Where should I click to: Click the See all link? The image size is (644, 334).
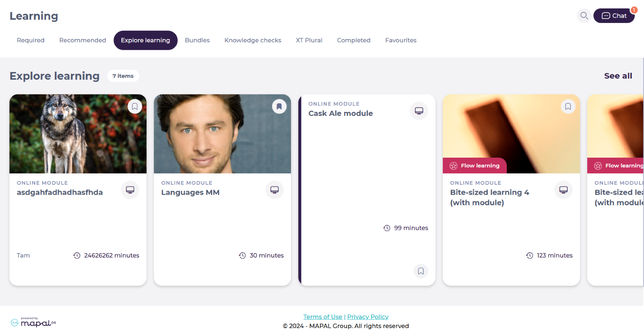pos(618,76)
